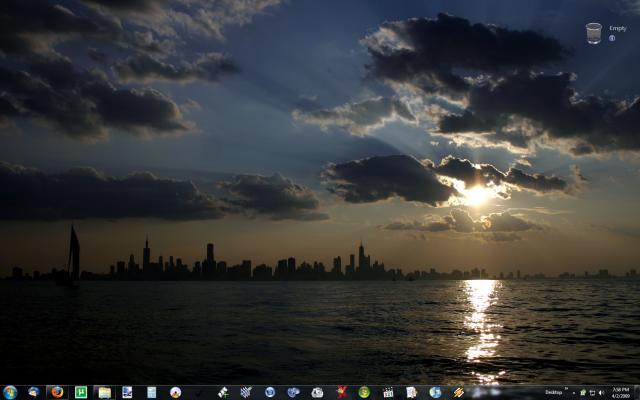The width and height of the screenshot is (640, 400).
Task: Launch the Winamp lightning bolt icon
Action: click(x=459, y=392)
